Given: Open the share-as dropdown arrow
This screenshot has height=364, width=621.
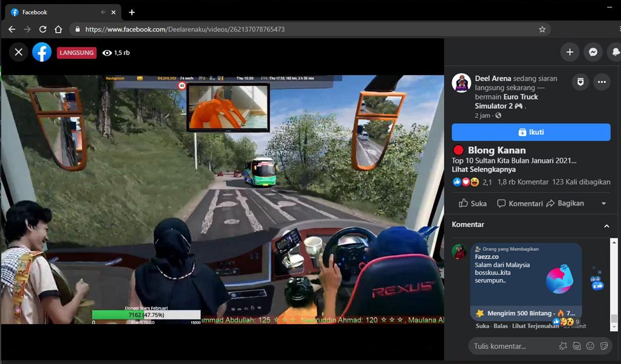Looking at the screenshot, I should (x=603, y=203).
